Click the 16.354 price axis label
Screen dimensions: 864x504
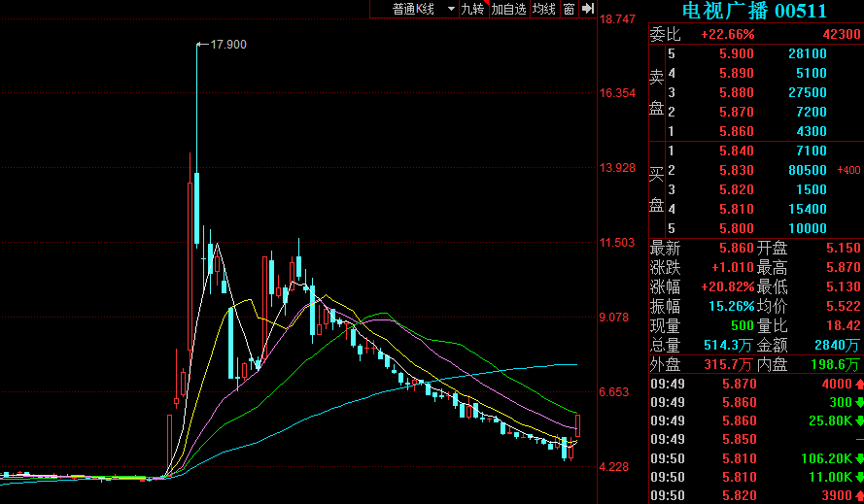(617, 93)
